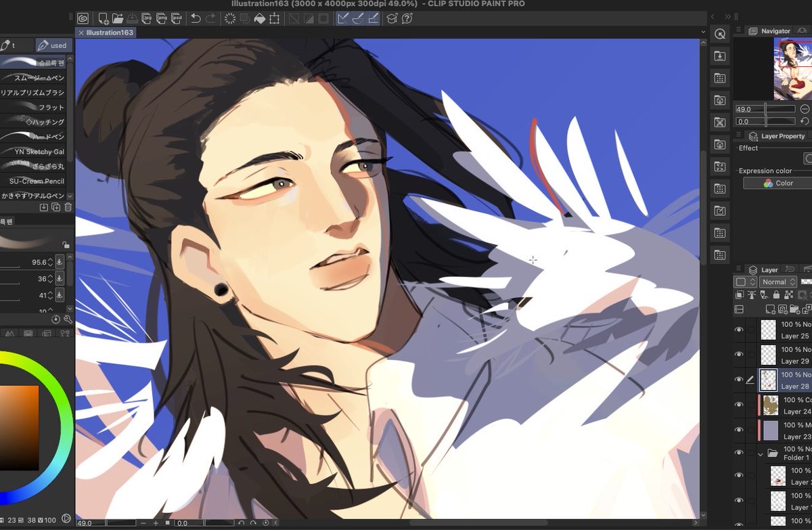Select the Illustration163 canvas tab

[x=105, y=32]
